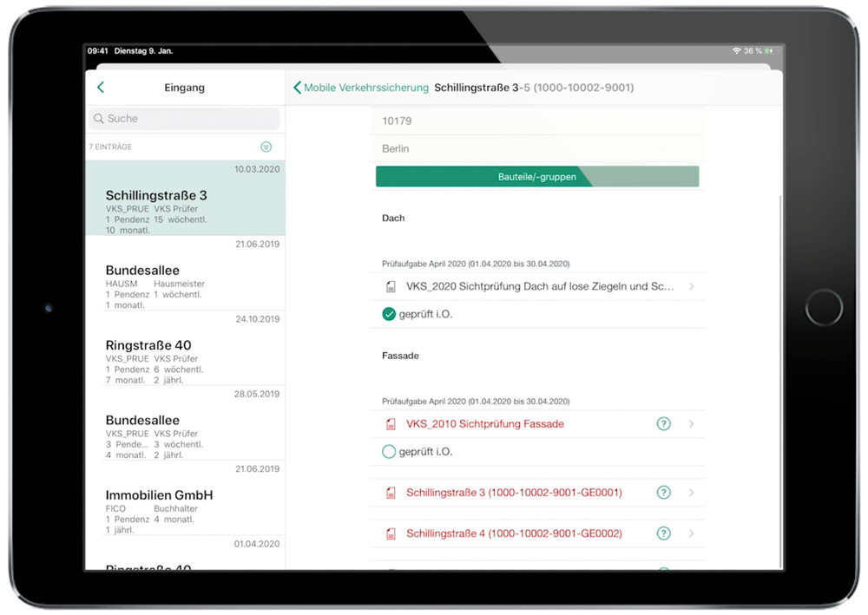Viewport: 868px width, 615px height.
Task: Click the red document icon of VKS_2010 Fassade
Action: click(391, 424)
